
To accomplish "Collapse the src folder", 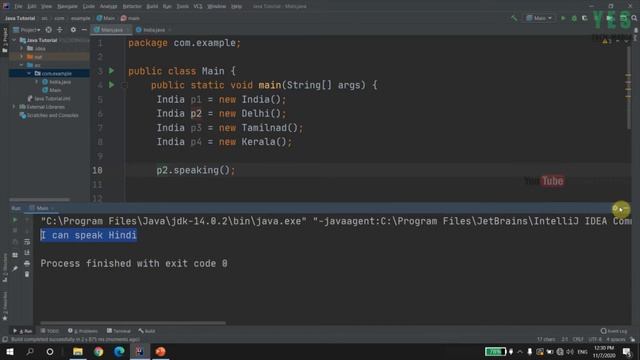I will tap(22, 65).
